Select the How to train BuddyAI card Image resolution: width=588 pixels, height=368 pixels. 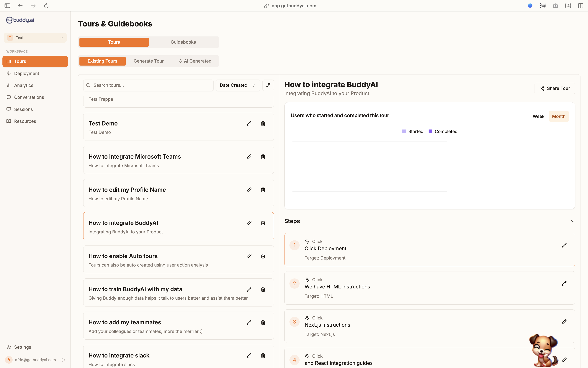coord(178,292)
